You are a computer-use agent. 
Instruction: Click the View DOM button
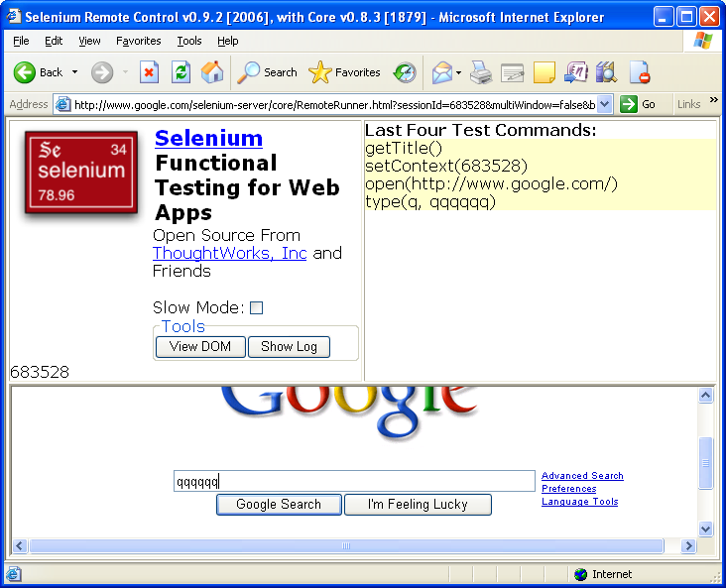(x=200, y=347)
